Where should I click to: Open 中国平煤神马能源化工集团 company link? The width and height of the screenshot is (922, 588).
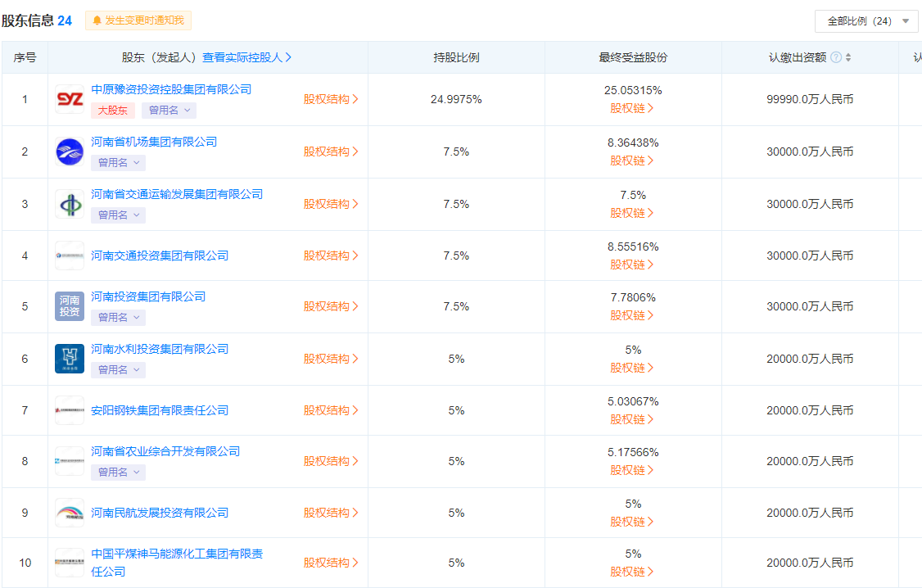tap(177, 554)
